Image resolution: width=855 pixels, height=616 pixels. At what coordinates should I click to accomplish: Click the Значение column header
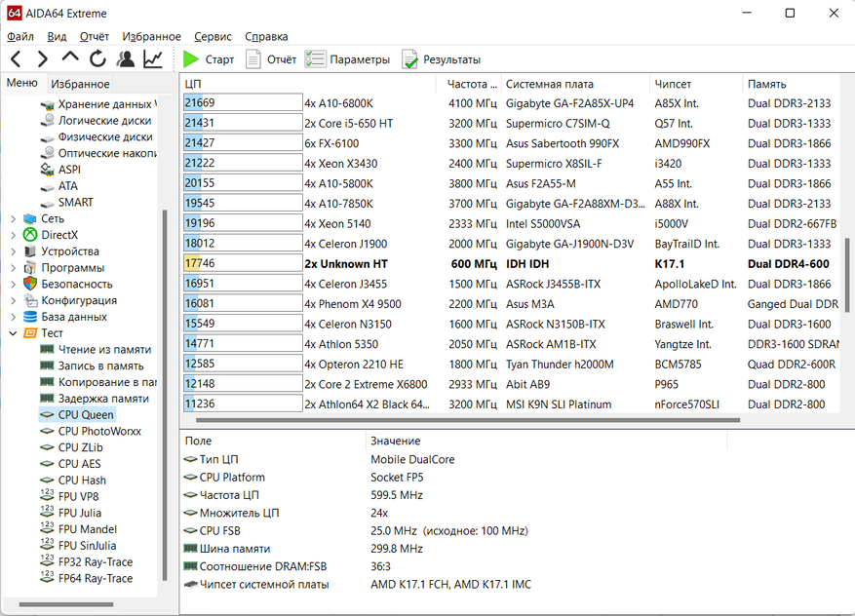[x=546, y=441]
